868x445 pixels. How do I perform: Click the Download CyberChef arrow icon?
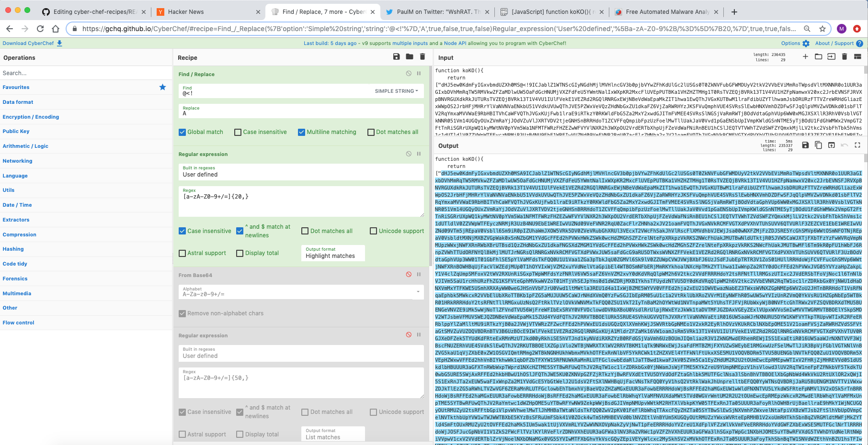(x=59, y=43)
